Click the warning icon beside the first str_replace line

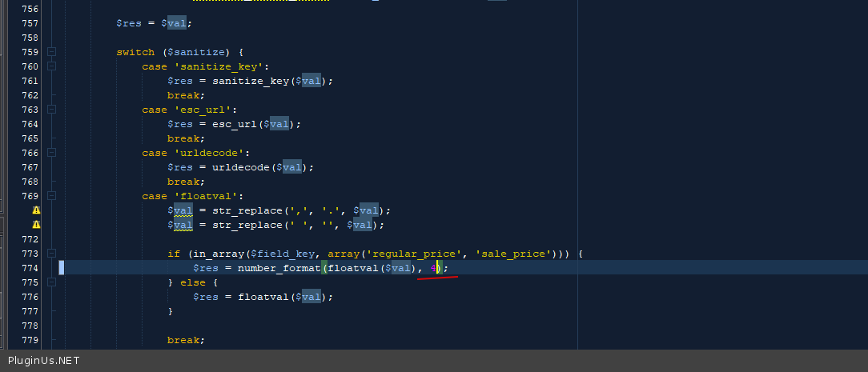[36, 210]
